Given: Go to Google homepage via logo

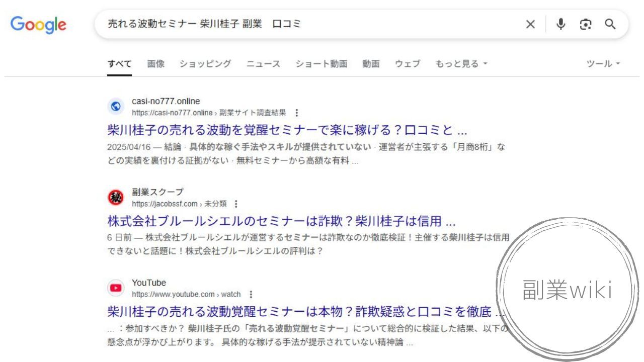Looking at the screenshot, I should (x=38, y=25).
